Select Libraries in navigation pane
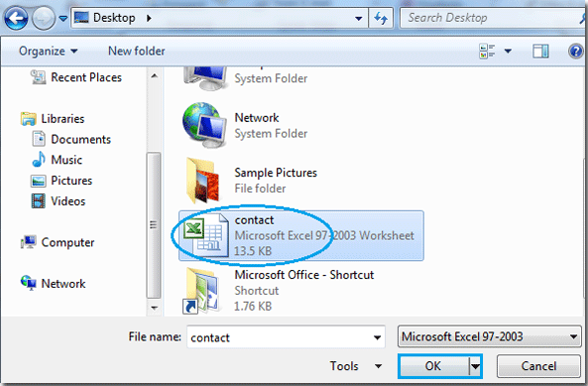Screen dimensions: 588x386 point(62,118)
